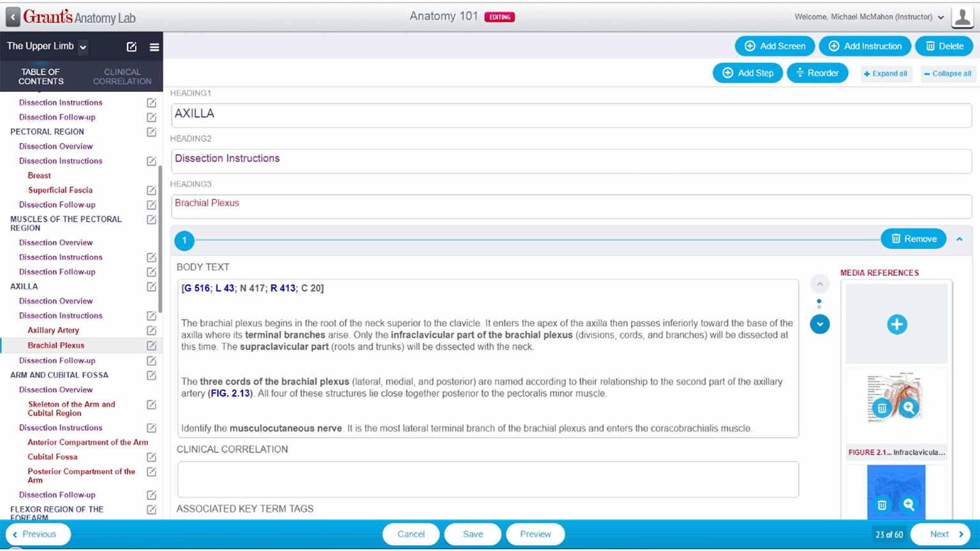The width and height of the screenshot is (980, 551).
Task: Click the edit icon beside PECTORAL REGION
Action: click(151, 132)
